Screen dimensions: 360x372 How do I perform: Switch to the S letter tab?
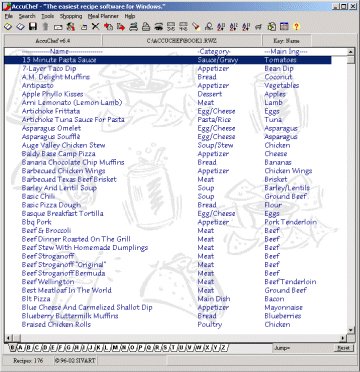pos(165,348)
